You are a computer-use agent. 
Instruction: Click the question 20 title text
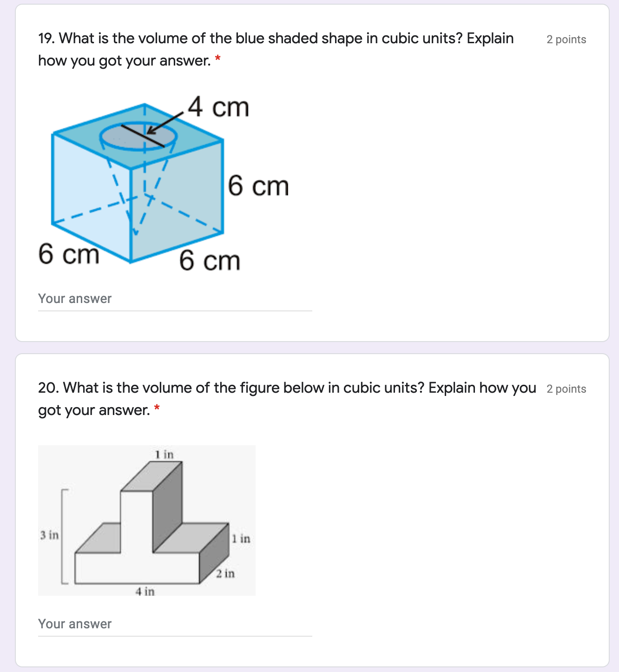click(x=287, y=399)
